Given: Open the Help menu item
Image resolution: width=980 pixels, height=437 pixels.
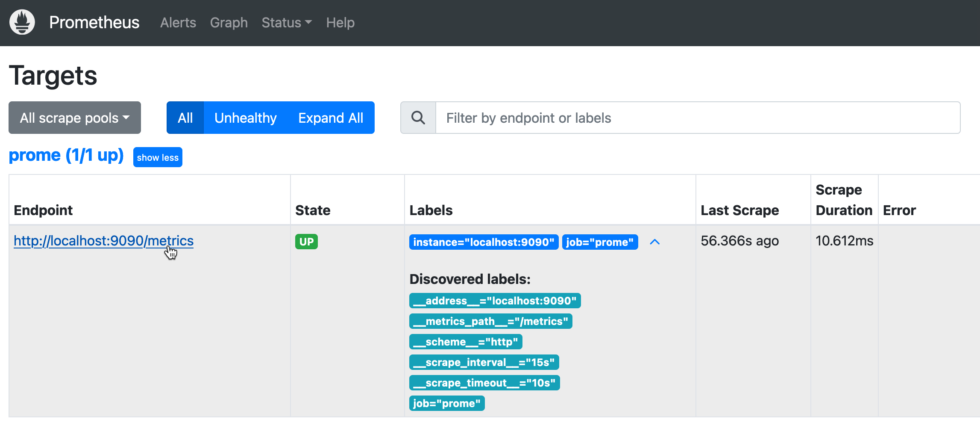Looking at the screenshot, I should point(340,22).
